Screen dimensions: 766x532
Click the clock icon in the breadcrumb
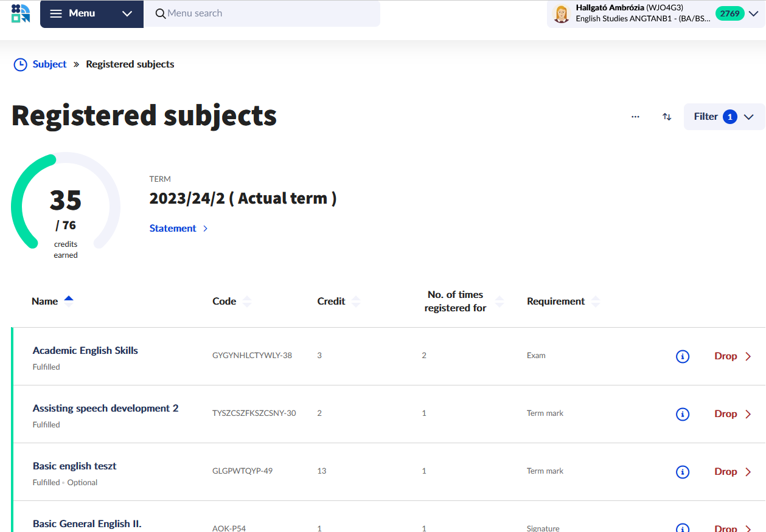pos(21,64)
